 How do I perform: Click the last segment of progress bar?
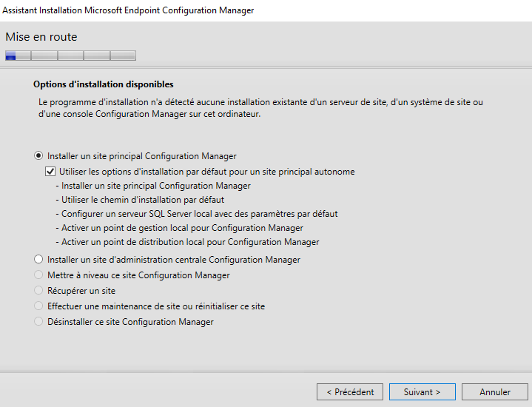(x=123, y=55)
